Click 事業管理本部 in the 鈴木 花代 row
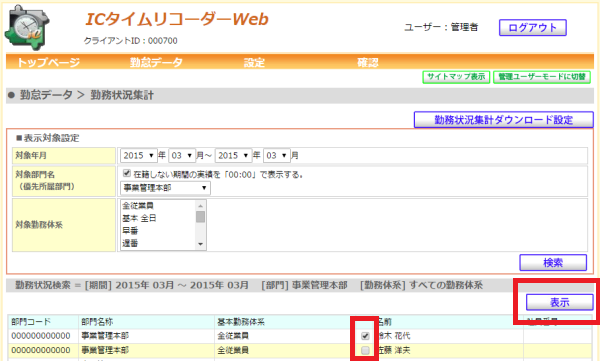 coord(105,336)
